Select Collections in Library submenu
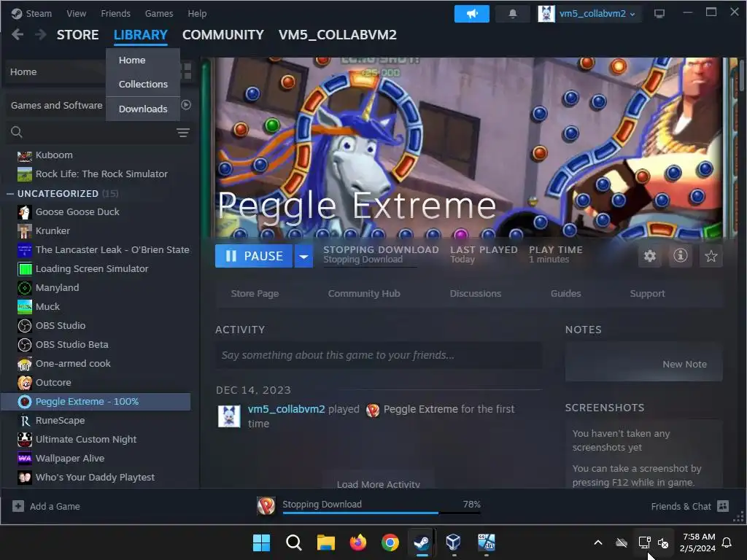The width and height of the screenshot is (747, 560). [143, 85]
